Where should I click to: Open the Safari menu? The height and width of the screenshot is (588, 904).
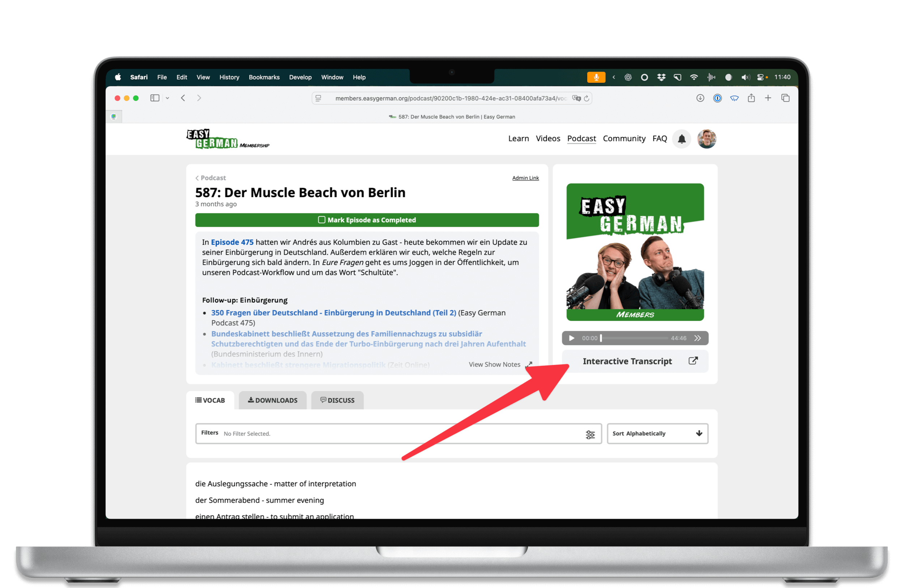tap(138, 77)
